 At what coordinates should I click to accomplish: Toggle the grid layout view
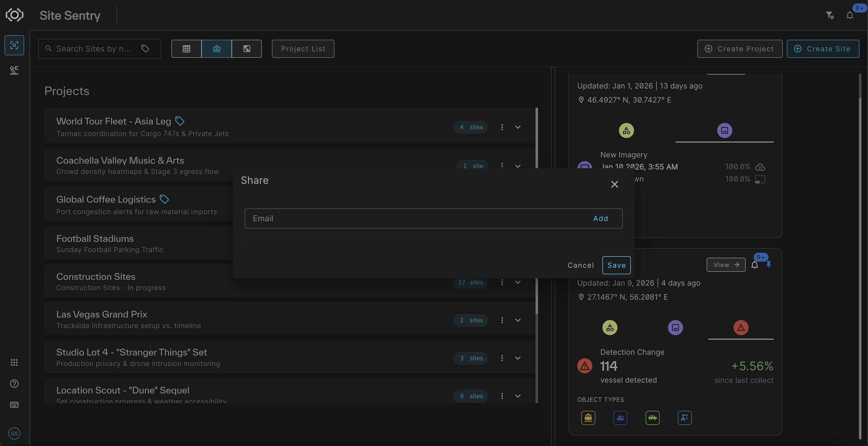tap(186, 49)
